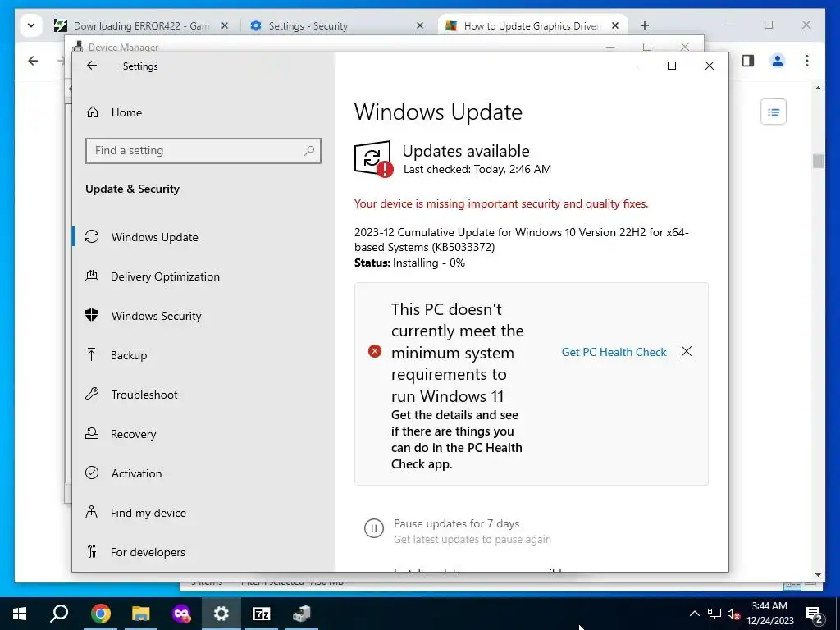Viewport: 840px width, 630px height.
Task: Show hidden system tray icons
Action: tap(694, 614)
